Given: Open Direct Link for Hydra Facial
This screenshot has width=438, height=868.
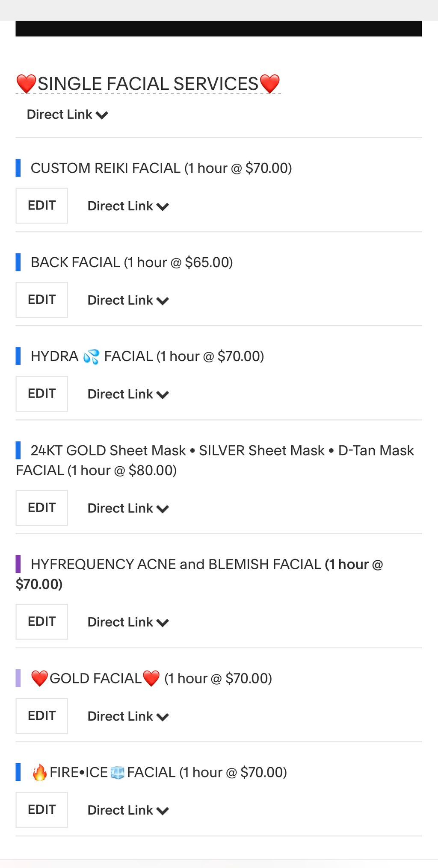Looking at the screenshot, I should (128, 394).
